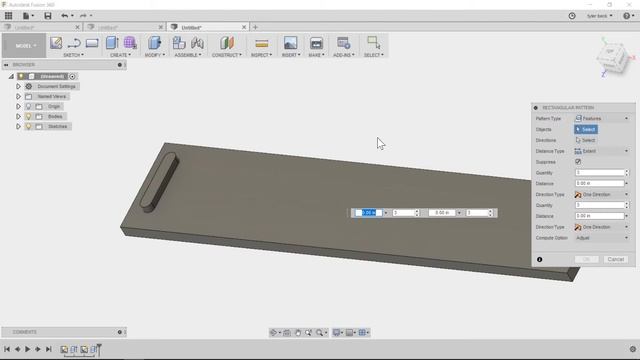
Task: Select the Line sketch tool icon
Action: point(74,43)
